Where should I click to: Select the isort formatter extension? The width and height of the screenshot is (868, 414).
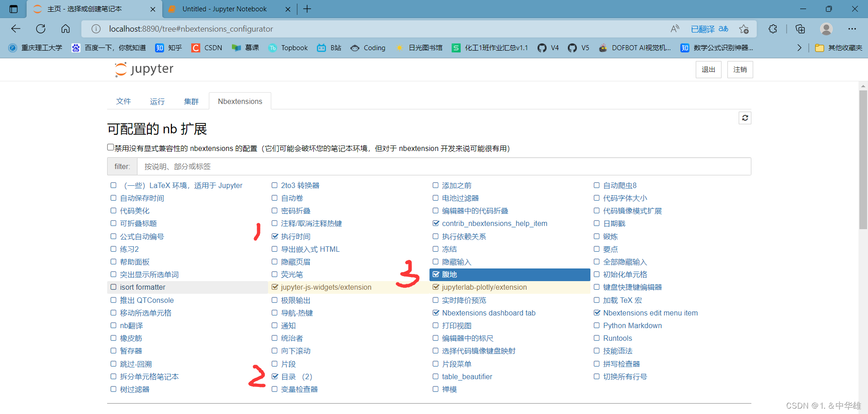click(x=188, y=287)
